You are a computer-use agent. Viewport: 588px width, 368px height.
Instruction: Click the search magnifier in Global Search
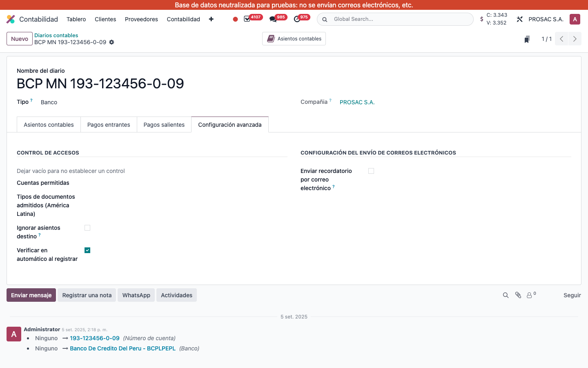click(325, 19)
